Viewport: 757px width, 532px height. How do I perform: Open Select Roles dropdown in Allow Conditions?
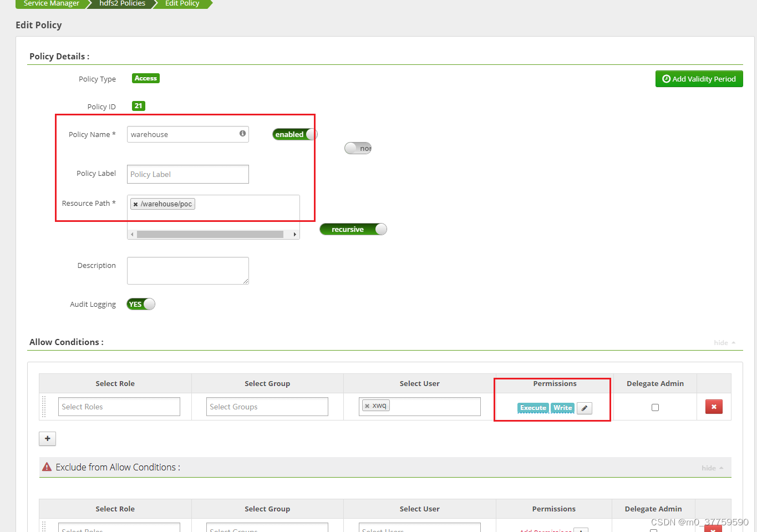[x=119, y=407]
